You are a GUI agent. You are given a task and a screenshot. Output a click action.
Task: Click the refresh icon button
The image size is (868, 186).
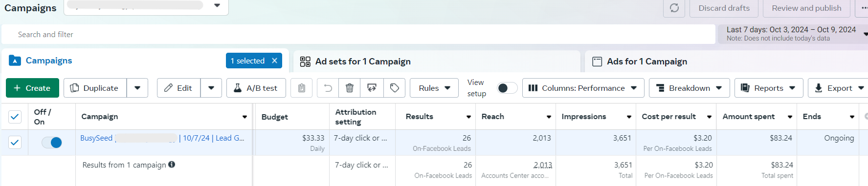[x=674, y=8]
